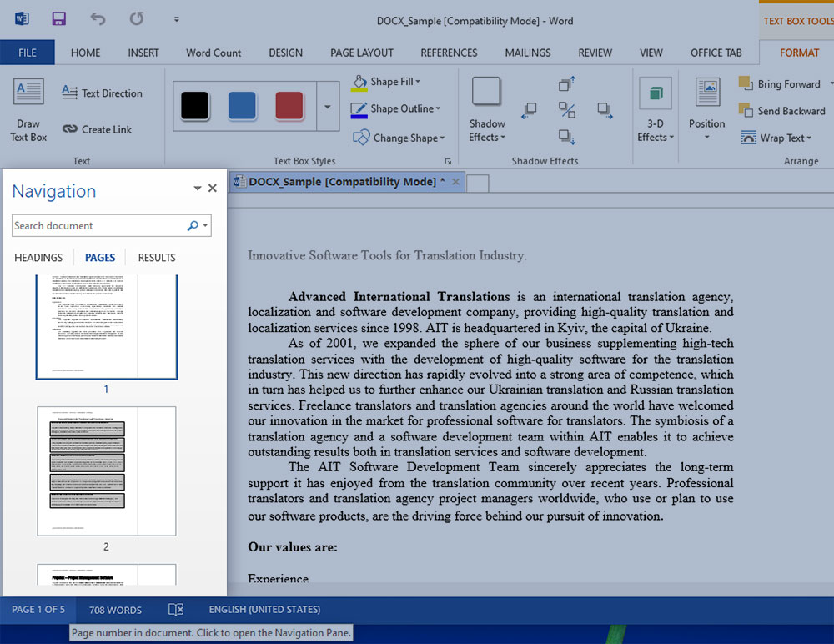This screenshot has height=644, width=834.
Task: Switch to the OFFICE TAB ribbon tab
Action: click(x=716, y=53)
